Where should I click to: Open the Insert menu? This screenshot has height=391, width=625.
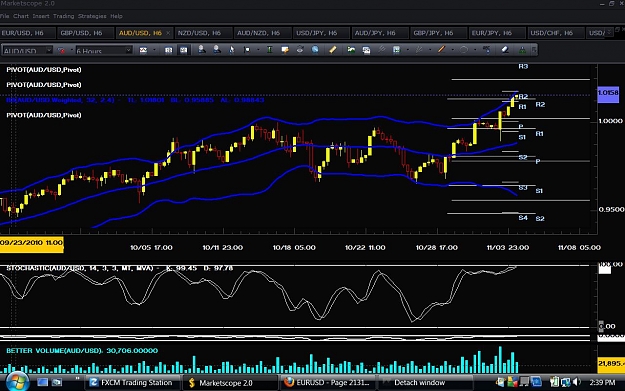pyautogui.click(x=41, y=16)
